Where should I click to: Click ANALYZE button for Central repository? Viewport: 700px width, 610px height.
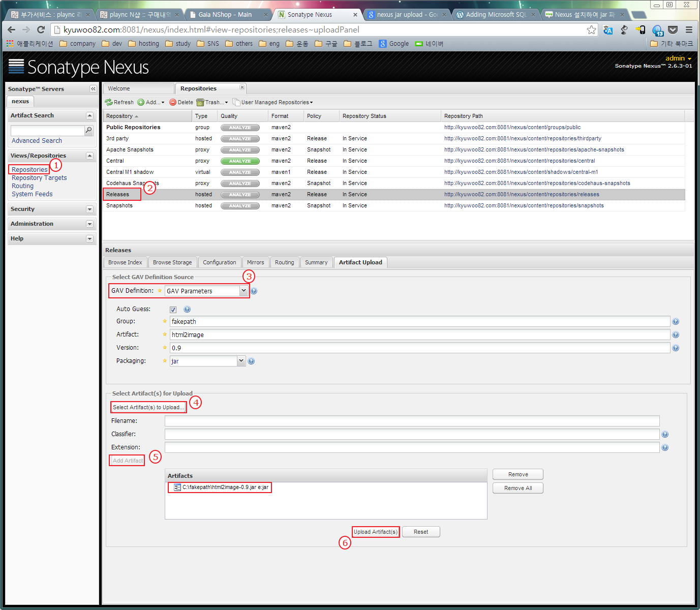pos(240,161)
